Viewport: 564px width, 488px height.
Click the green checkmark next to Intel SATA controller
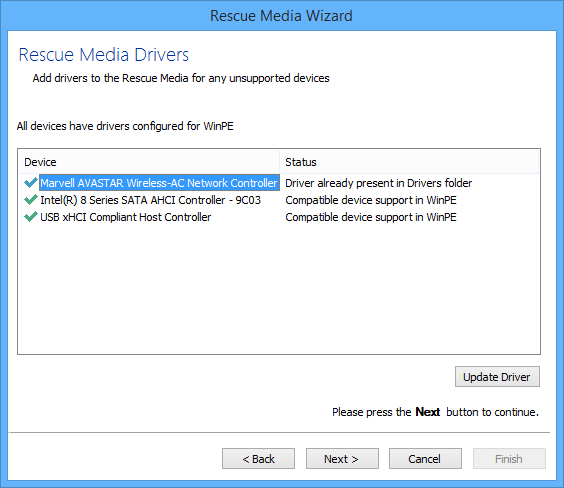31,200
